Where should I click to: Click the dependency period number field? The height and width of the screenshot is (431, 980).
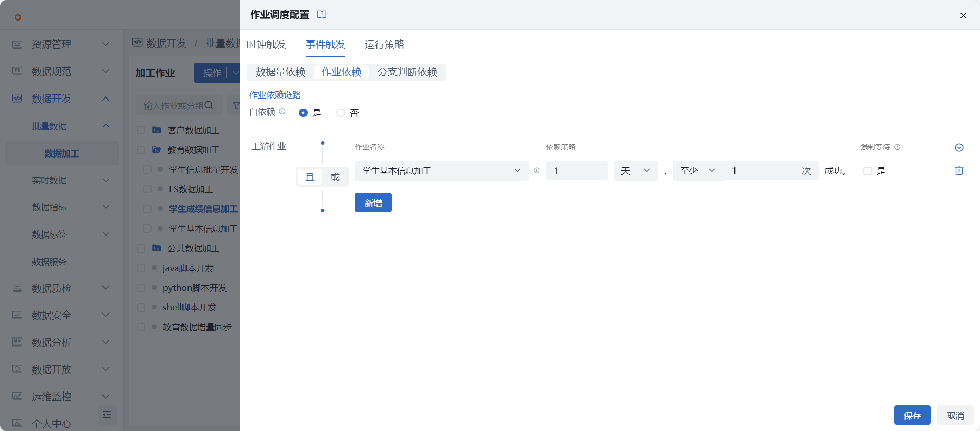577,171
